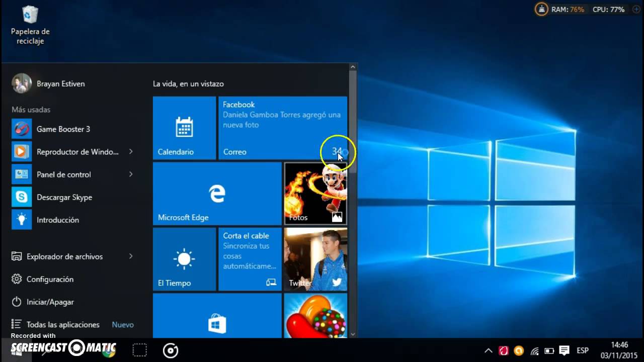Click the Descargar Skype icon
The width and height of the screenshot is (644, 362).
point(22,197)
